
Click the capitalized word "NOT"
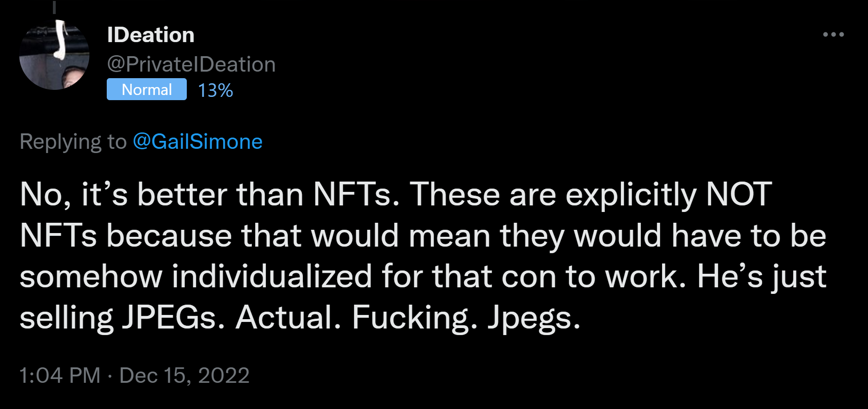[739, 194]
